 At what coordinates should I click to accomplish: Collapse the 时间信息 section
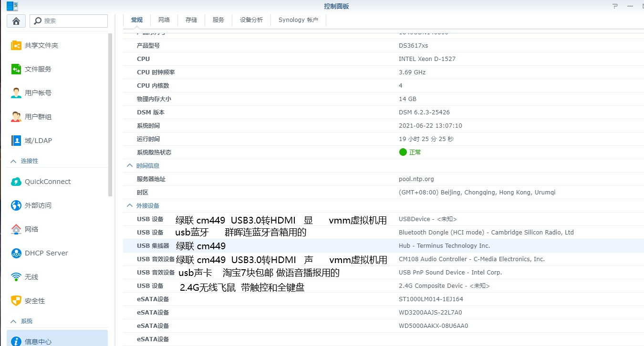129,165
